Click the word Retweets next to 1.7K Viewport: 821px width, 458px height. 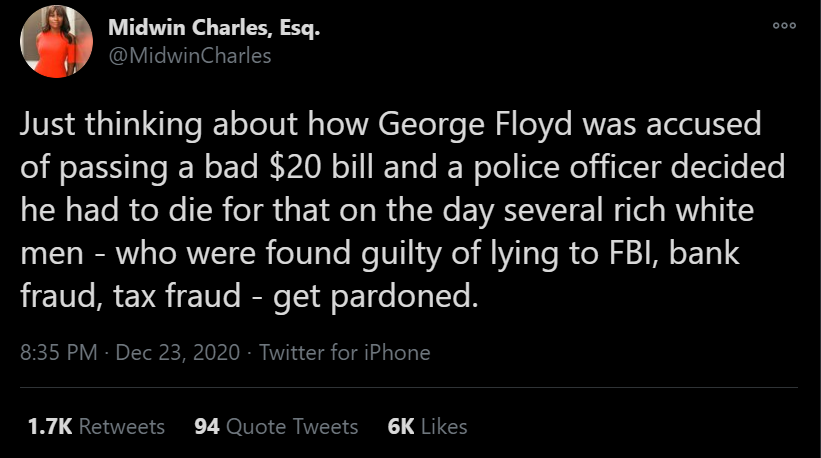coord(121,426)
